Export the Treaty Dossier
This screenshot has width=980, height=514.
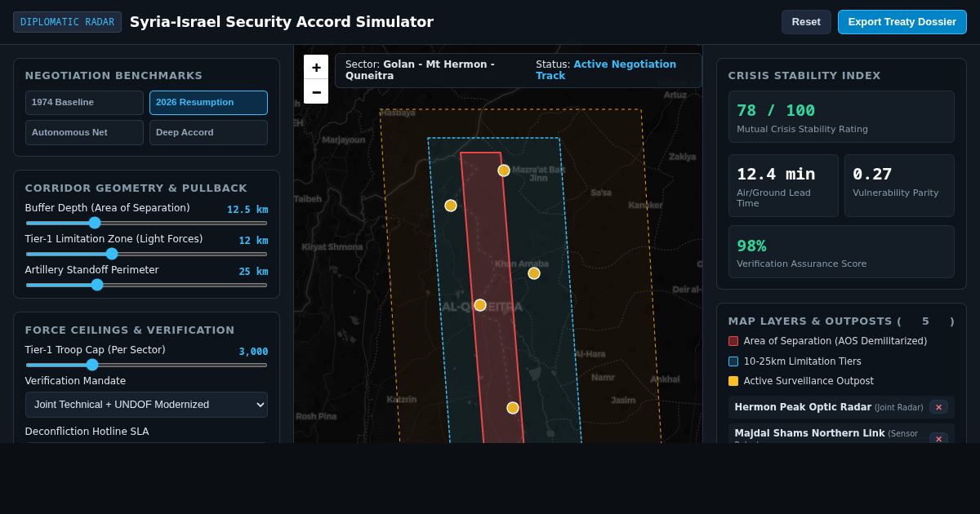coord(902,22)
